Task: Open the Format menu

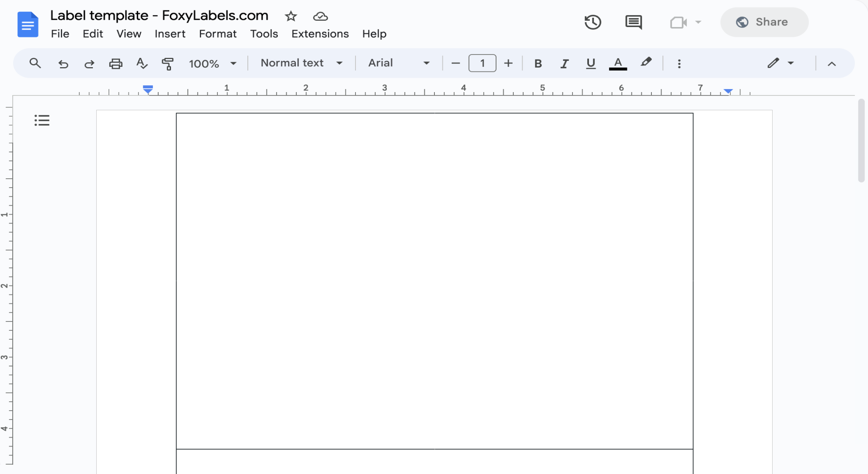Action: [217, 34]
